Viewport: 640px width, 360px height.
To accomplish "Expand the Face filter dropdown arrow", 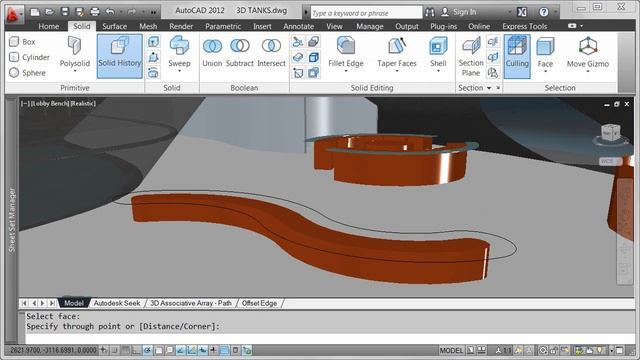I will coord(545,71).
